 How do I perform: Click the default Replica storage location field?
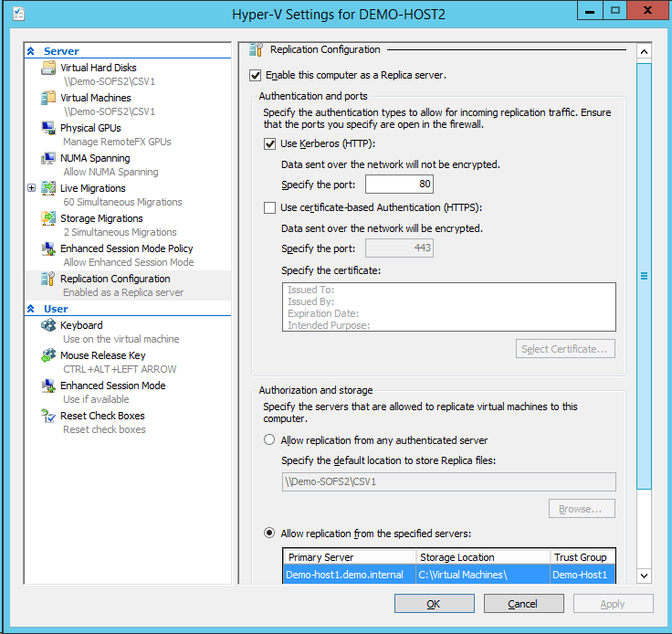(x=448, y=481)
